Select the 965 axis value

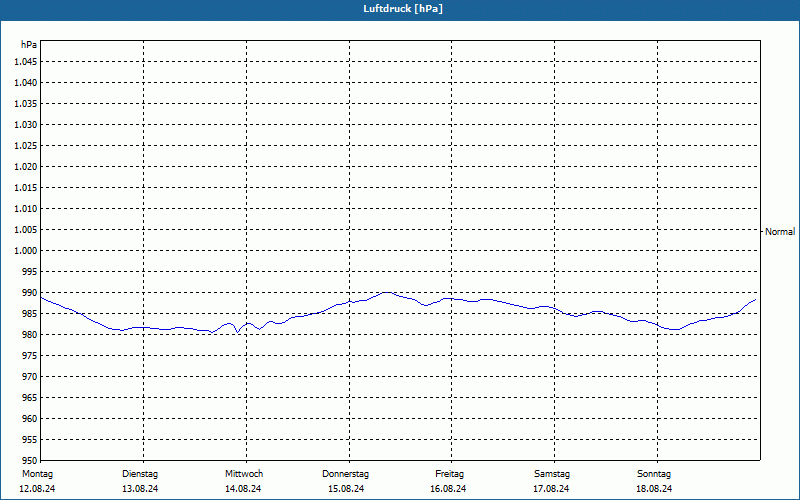[x=30, y=398]
